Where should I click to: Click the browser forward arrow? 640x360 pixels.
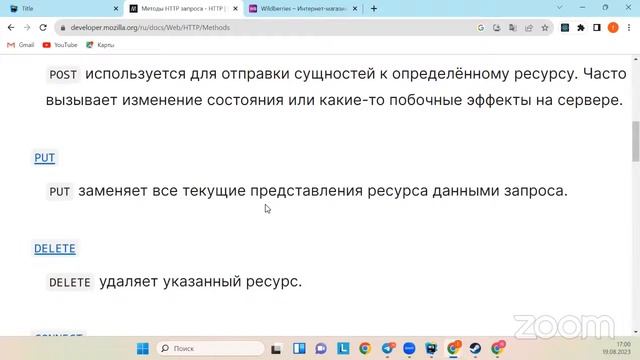pyautogui.click(x=27, y=27)
